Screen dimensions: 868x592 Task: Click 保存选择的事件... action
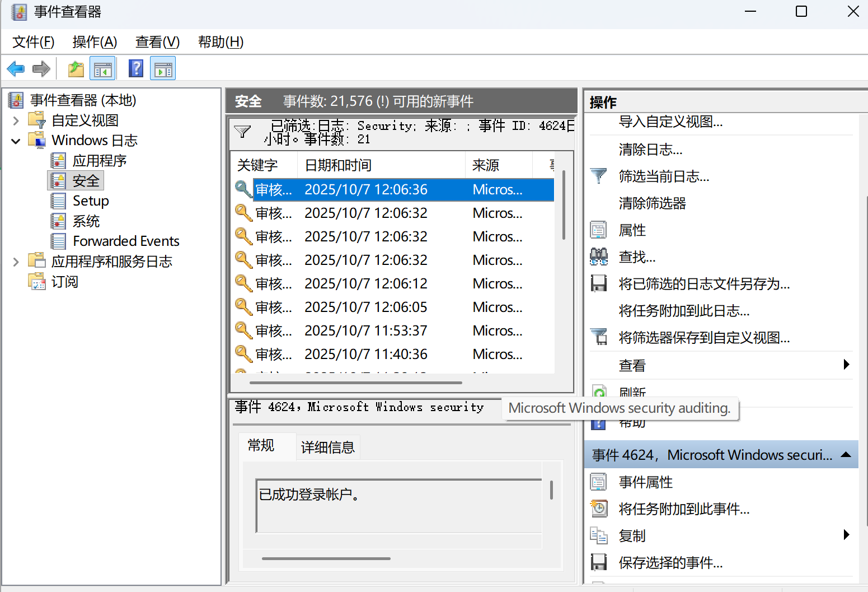click(x=670, y=563)
